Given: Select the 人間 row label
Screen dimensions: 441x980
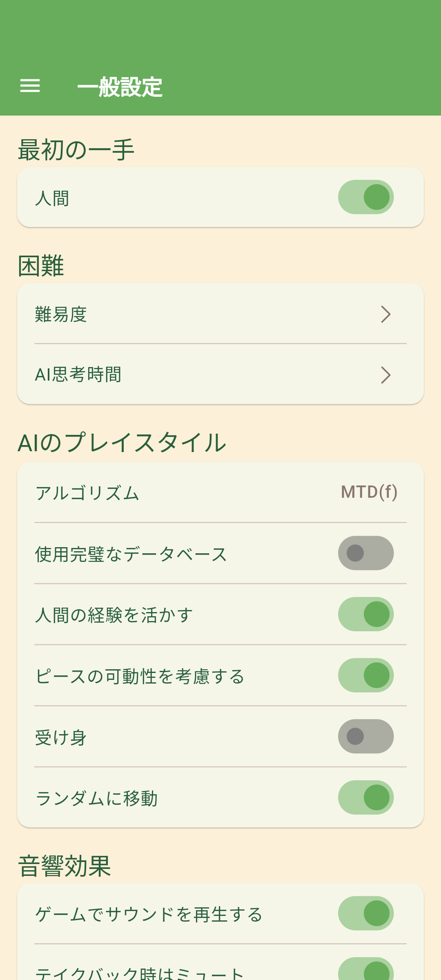Looking at the screenshot, I should pyautogui.click(x=52, y=198).
